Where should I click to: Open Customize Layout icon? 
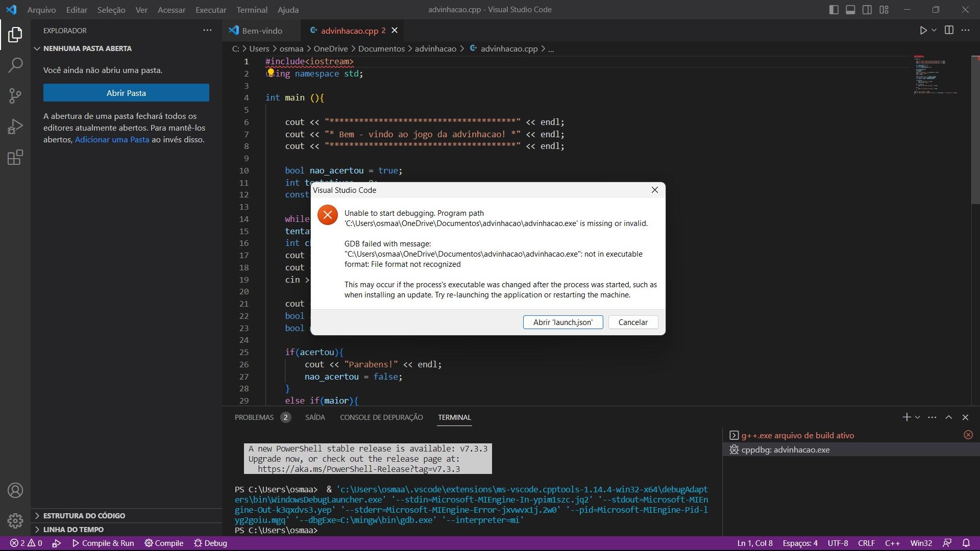[x=884, y=10]
